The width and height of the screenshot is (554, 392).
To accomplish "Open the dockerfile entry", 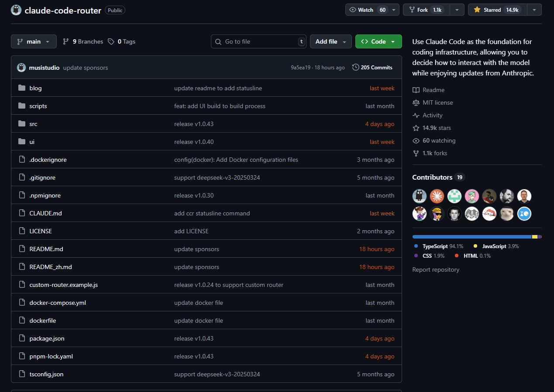I will [43, 320].
